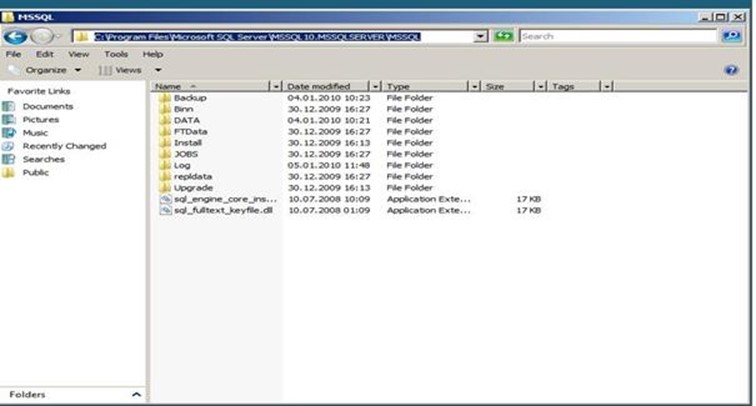The width and height of the screenshot is (756, 406).
Task: Click the Recently Changed sidebar icon
Action: (9, 146)
